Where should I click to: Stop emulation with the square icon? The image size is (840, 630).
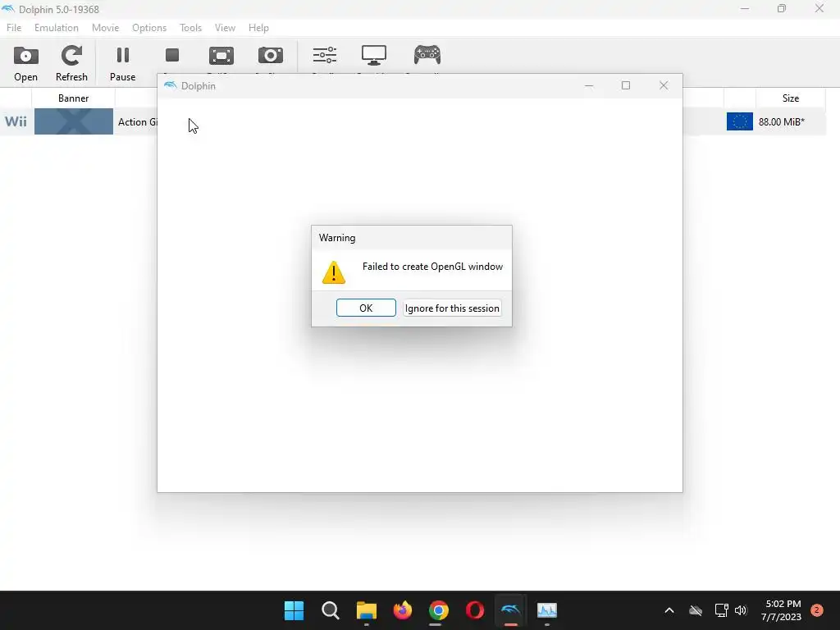point(172,56)
